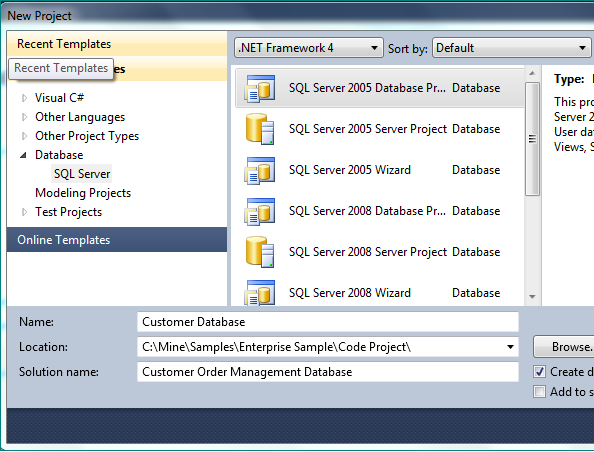Expand the Visual C# tree node

[24, 98]
